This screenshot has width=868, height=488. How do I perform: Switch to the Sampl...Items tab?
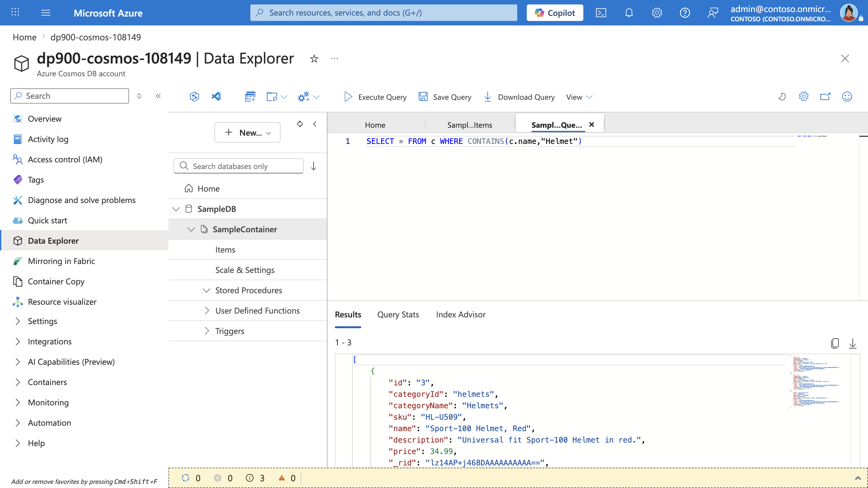(470, 125)
